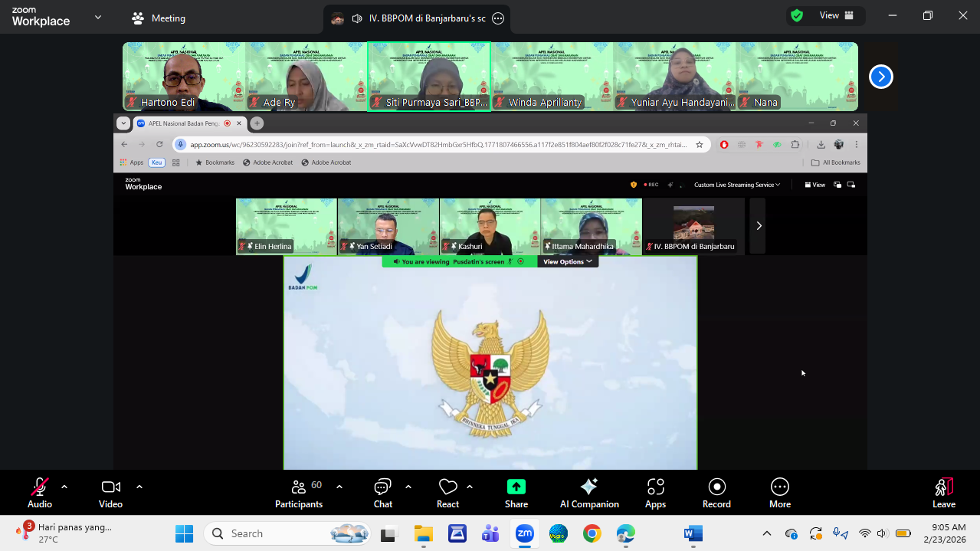Screen dimensions: 980x551
Task: Open the shared screen options ellipsis
Action: pyautogui.click(x=498, y=18)
